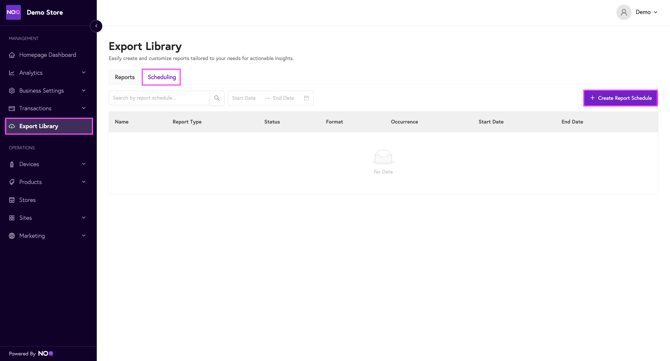
Task: Expand the Business Settings chevron
Action: 84,91
